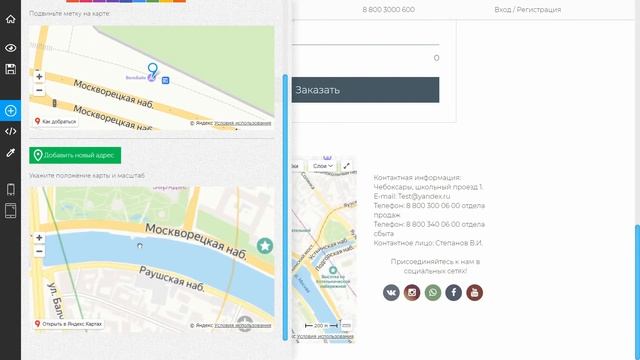This screenshot has height=360, width=640.
Task: Click the 'Заказать' order button
Action: click(x=365, y=90)
